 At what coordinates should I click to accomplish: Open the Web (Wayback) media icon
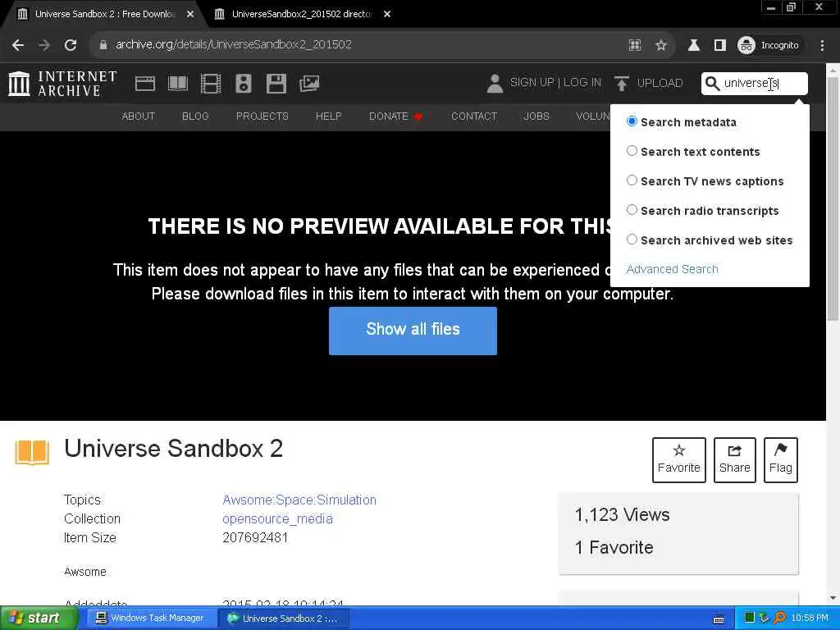[144, 84]
